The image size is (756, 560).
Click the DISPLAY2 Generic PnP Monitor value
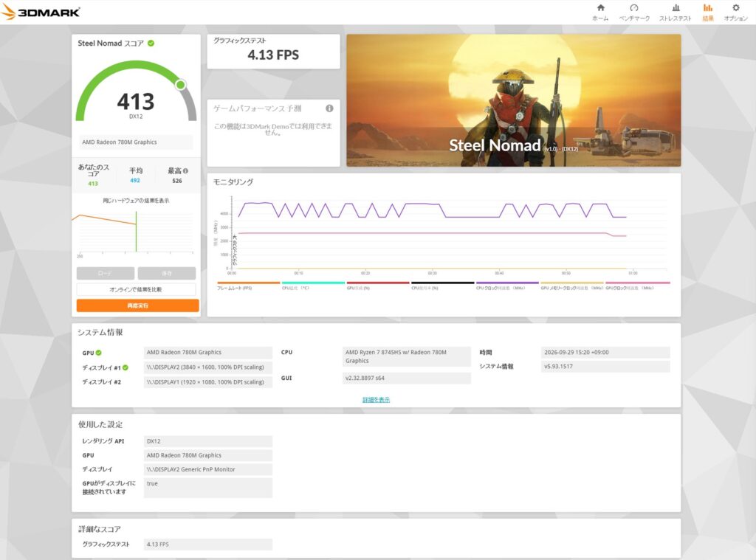(207, 469)
